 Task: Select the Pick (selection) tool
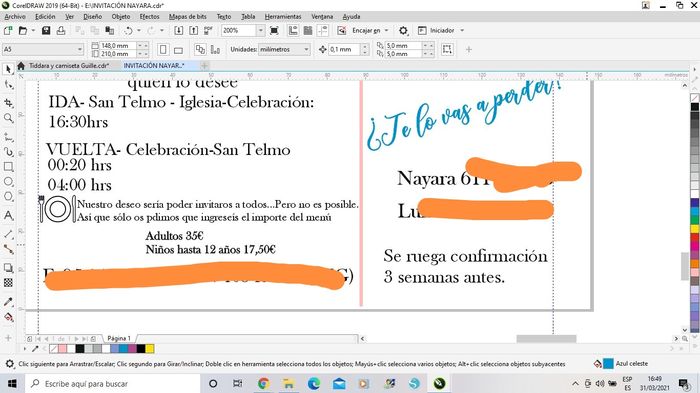tap(8, 69)
